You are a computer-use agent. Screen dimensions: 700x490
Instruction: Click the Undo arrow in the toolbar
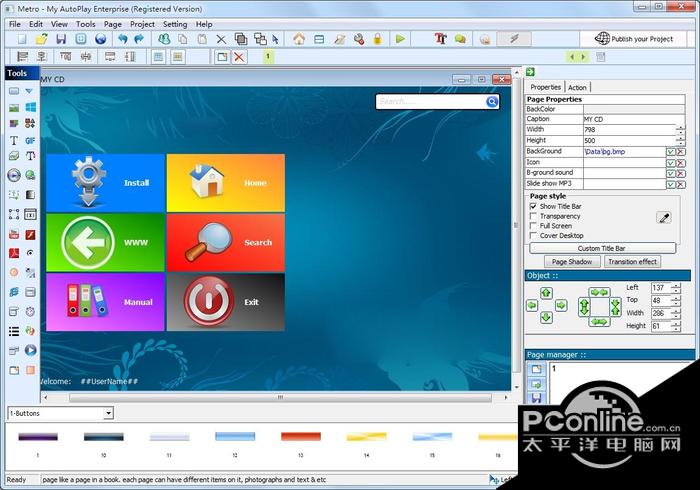122,39
